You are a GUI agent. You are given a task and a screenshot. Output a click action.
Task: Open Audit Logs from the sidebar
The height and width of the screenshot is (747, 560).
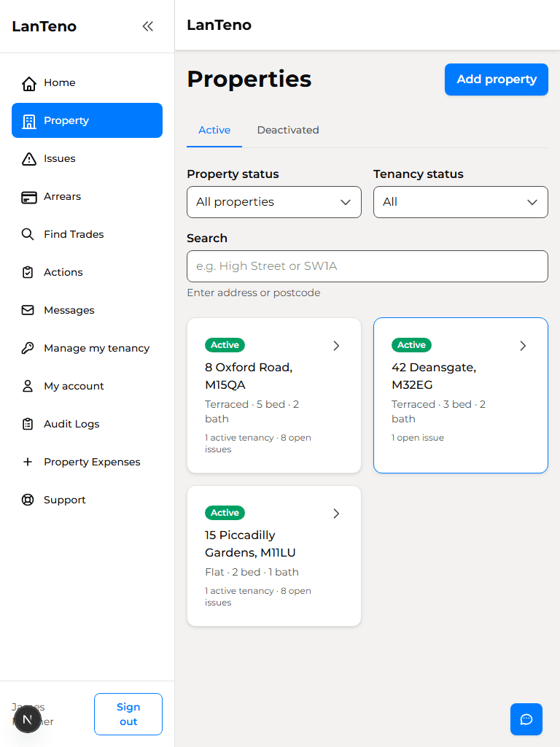point(87,424)
